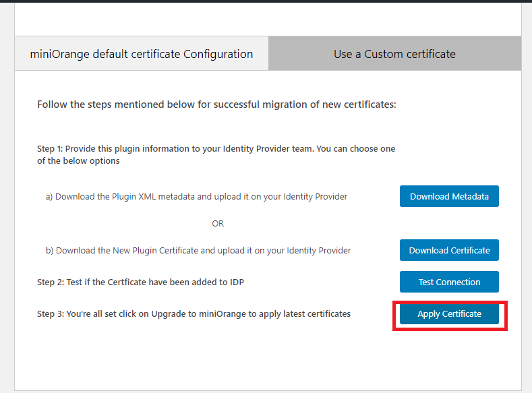This screenshot has width=532, height=393.
Task: Click the Step 2 Test Certificate text
Action: (140, 282)
